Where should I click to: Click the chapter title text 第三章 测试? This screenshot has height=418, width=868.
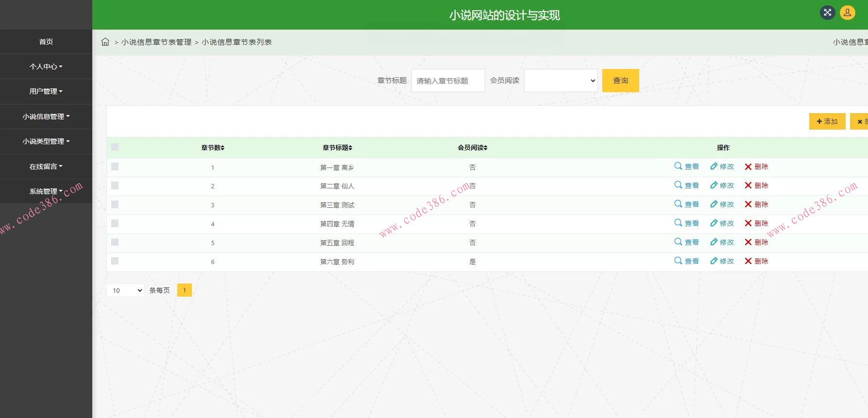(x=337, y=205)
